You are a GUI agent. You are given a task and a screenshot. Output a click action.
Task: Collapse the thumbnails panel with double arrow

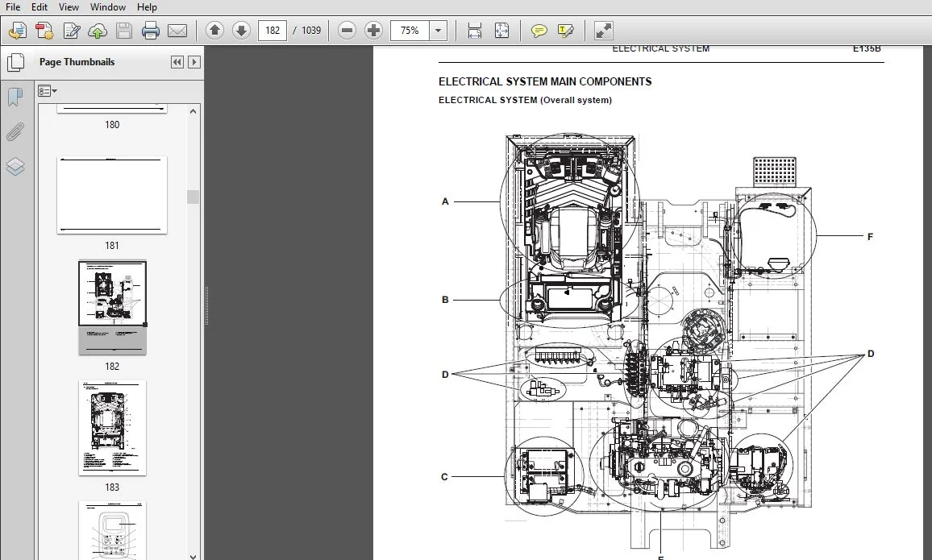[x=177, y=62]
